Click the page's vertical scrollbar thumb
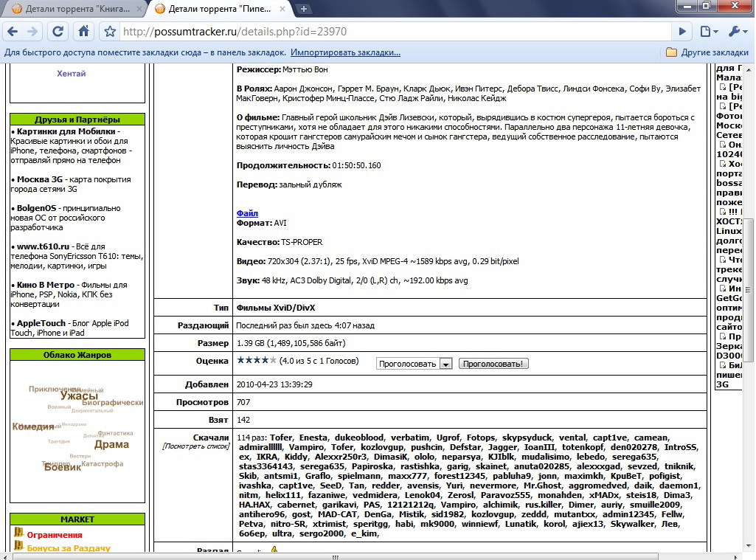Image resolution: width=756 pixels, height=560 pixels. tap(748, 289)
